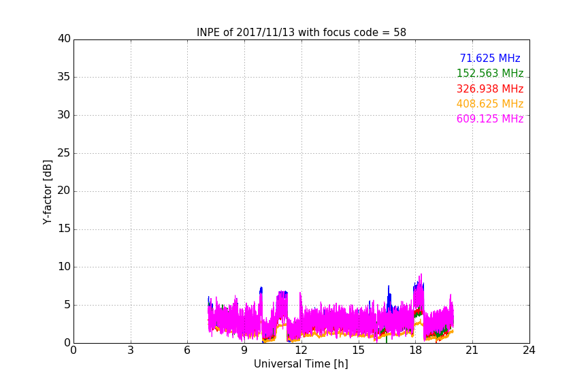Click x-axis tick value 21
This screenshot has width=588, height=392.
pos(472,350)
